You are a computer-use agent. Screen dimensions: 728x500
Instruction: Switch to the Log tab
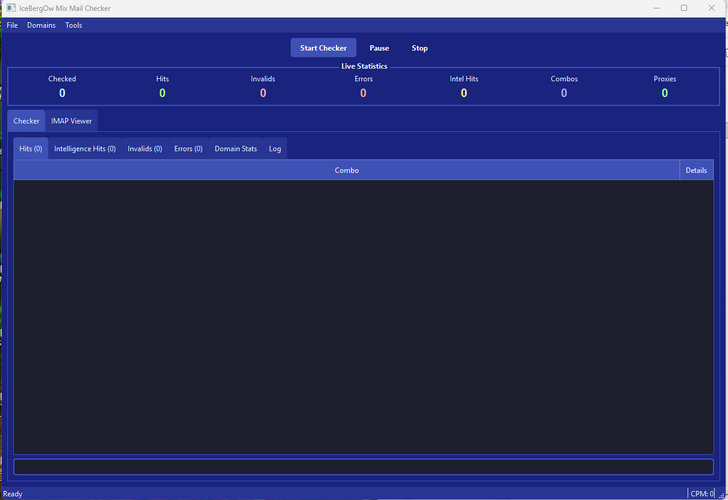coord(275,149)
